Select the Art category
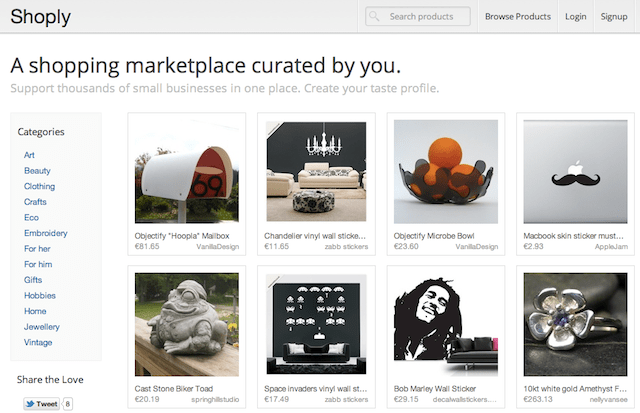This screenshot has width=640, height=413. [29, 155]
